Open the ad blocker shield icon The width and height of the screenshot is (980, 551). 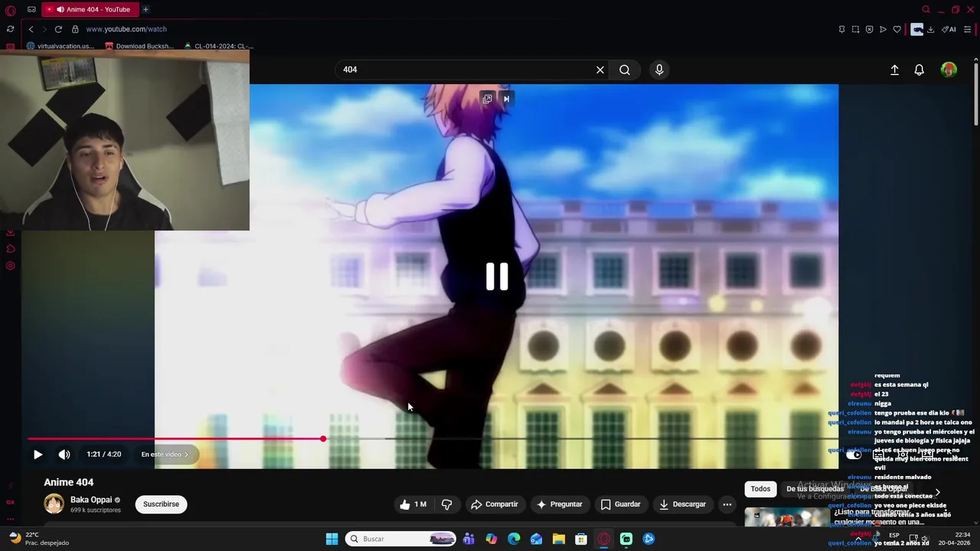869,29
